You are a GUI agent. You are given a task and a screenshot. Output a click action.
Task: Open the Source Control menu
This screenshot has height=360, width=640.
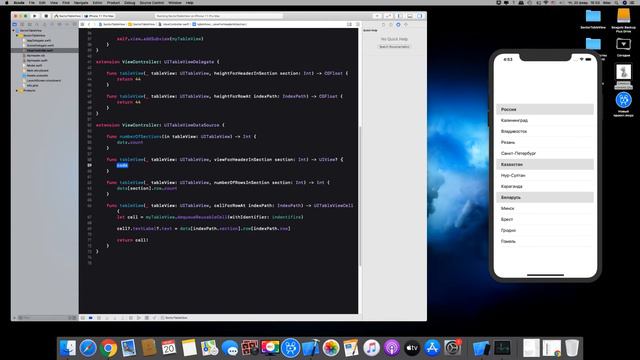pos(152,2)
